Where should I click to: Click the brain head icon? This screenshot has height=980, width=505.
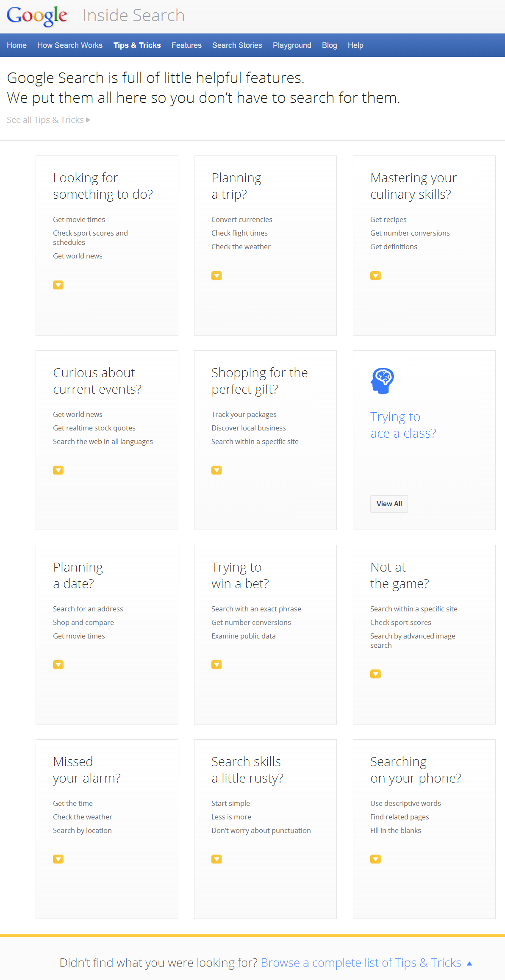382,380
